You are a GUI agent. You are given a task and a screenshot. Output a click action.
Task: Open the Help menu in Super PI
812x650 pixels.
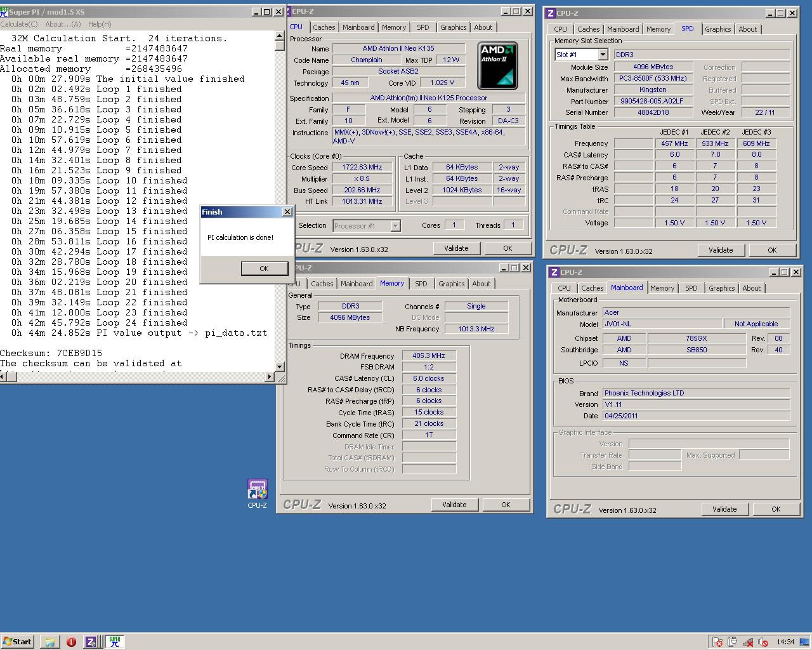tap(100, 24)
